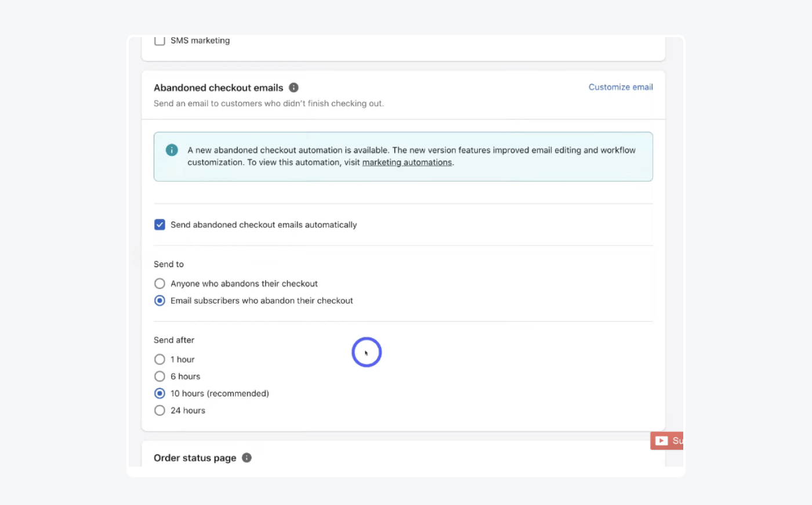Click the Order status page heading

(x=195, y=458)
